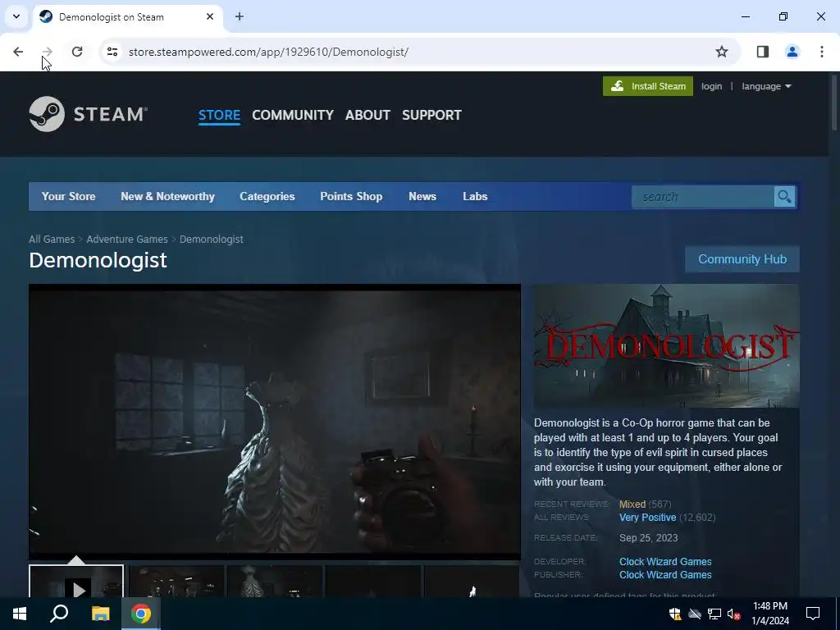Select the first video thumbnail with play icon
Viewport: 840px width, 630px height.
(76, 582)
